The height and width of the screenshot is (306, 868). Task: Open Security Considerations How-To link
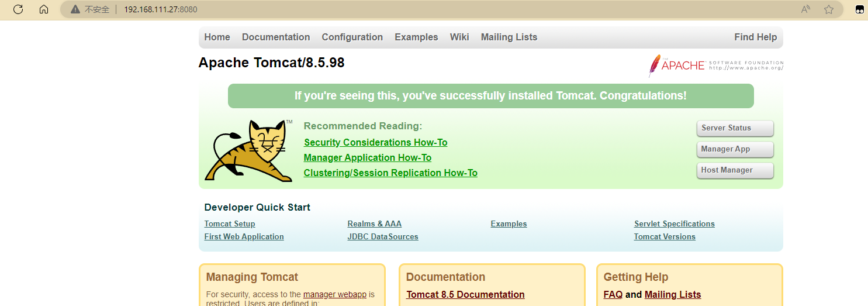tap(375, 142)
